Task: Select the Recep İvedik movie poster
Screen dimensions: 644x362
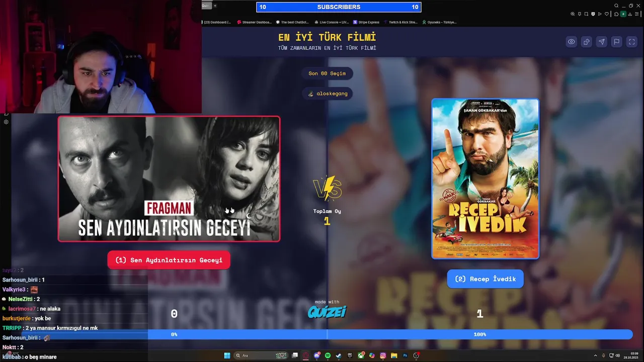Action: (x=485, y=178)
